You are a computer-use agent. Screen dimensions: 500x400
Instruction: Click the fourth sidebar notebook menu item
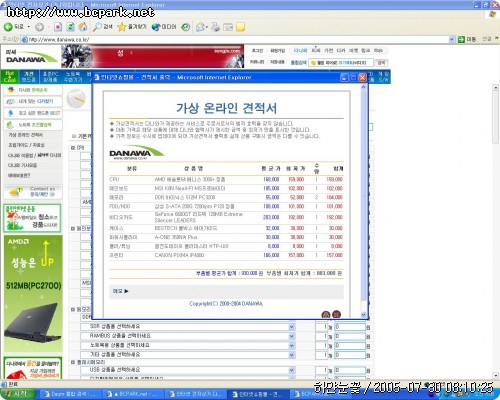[33, 125]
